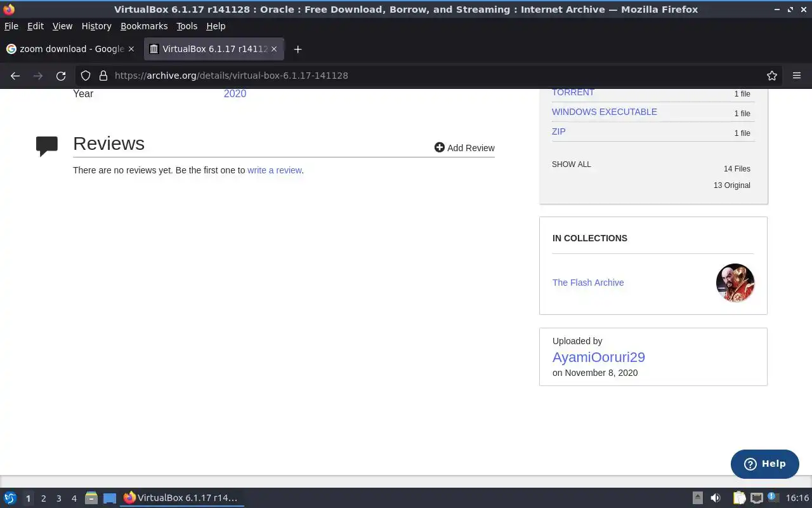Click the blue Help floating button
The width and height of the screenshot is (812, 508).
tap(765, 464)
